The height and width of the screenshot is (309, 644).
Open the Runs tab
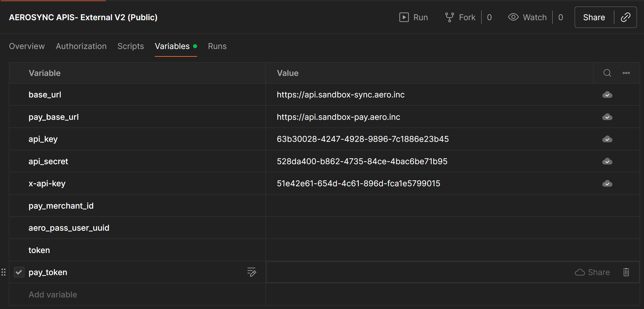[x=217, y=46]
